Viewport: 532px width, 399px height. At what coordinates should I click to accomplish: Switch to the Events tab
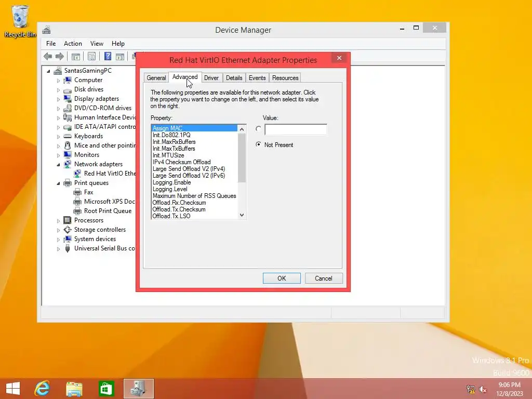(x=257, y=78)
